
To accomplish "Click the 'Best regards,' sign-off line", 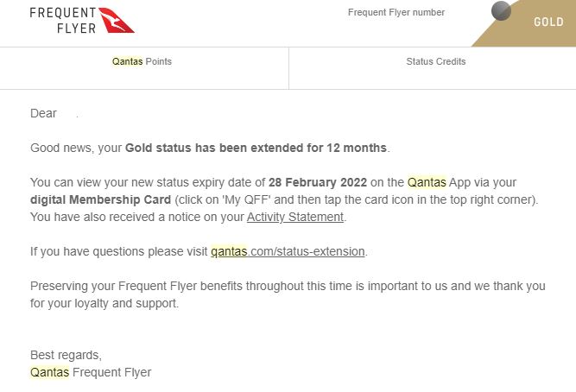I will [66, 355].
